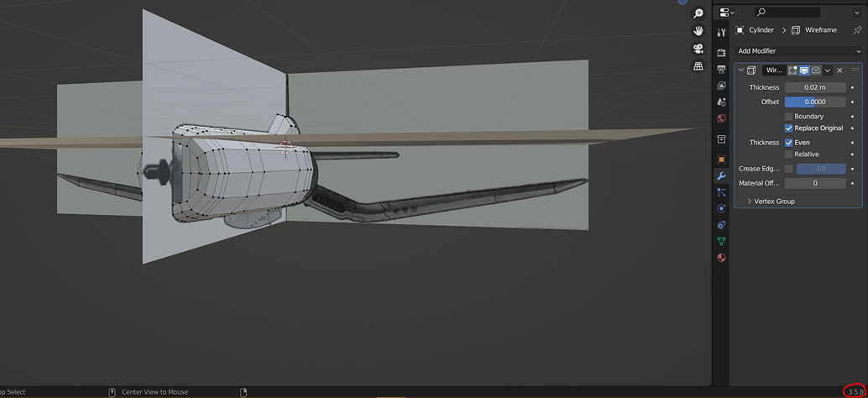
Task: Open the Output properties tab
Action: pyautogui.click(x=721, y=69)
